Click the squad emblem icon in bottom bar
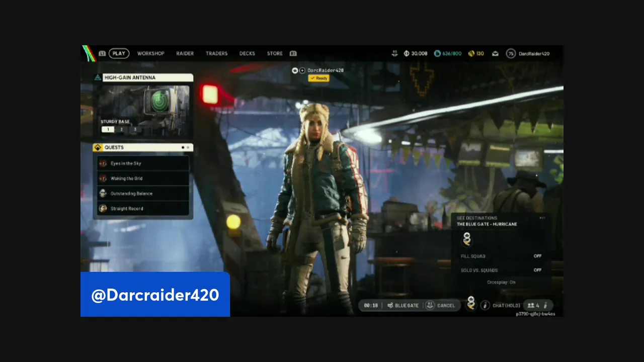This screenshot has width=644, height=362. 471,303
